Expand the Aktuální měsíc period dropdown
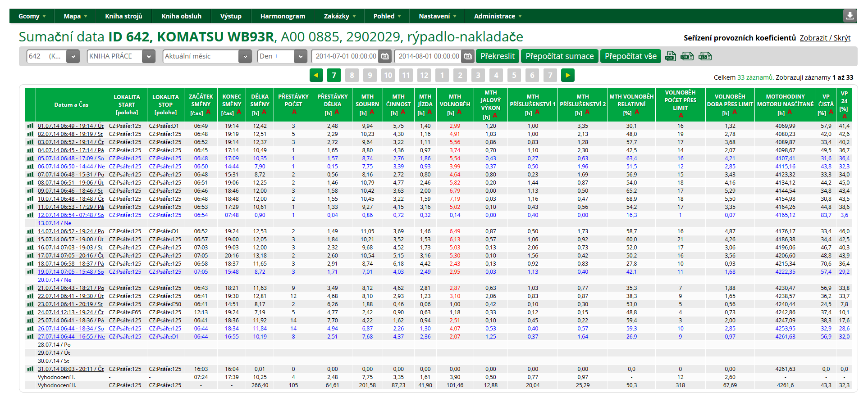This screenshot has height=402, width=868. 207,56
